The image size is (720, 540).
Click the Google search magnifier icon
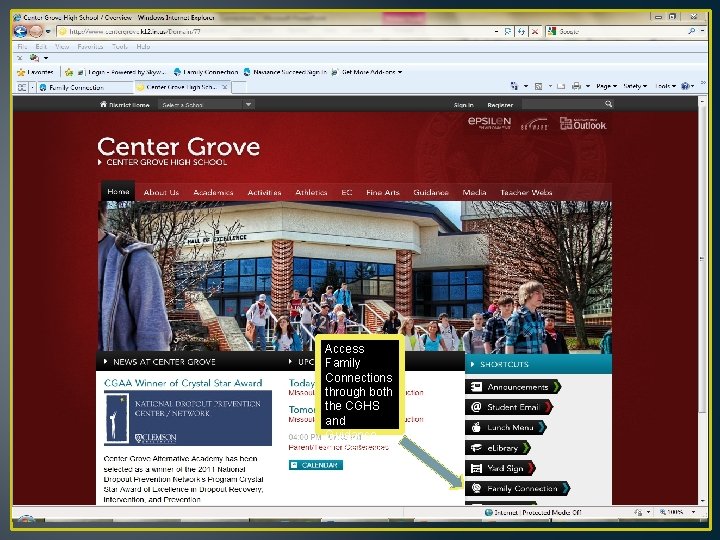tap(692, 31)
